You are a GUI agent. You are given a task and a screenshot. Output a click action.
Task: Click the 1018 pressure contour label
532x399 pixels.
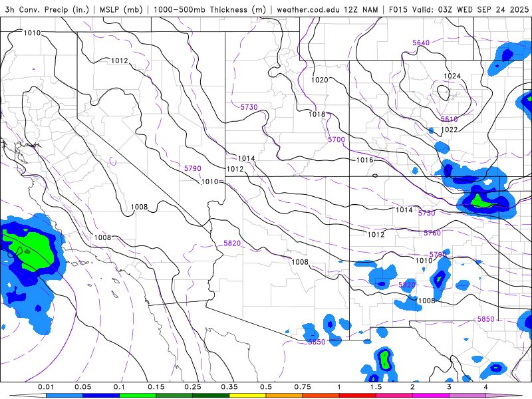pos(317,114)
